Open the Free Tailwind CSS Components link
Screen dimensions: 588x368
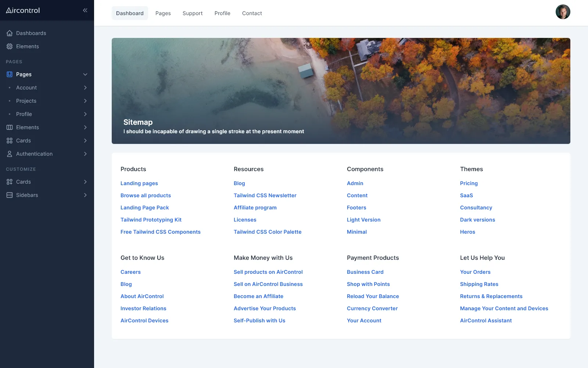click(x=161, y=232)
